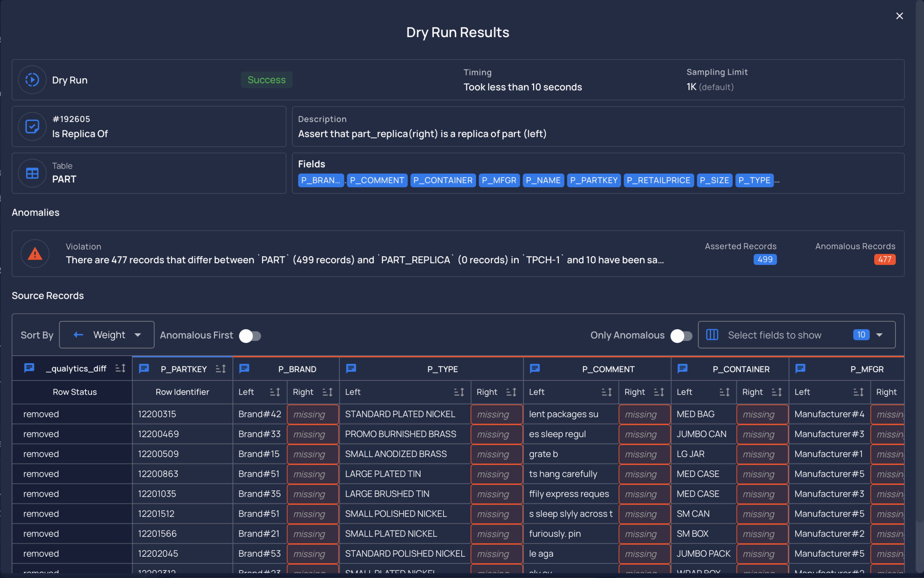Expand the Select fields to show dropdown

[x=796, y=335]
